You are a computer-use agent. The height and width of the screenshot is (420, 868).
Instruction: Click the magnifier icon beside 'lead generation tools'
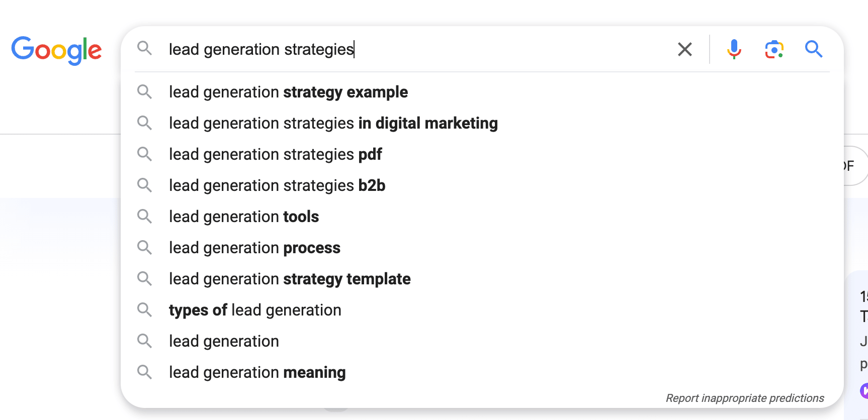[x=145, y=217]
